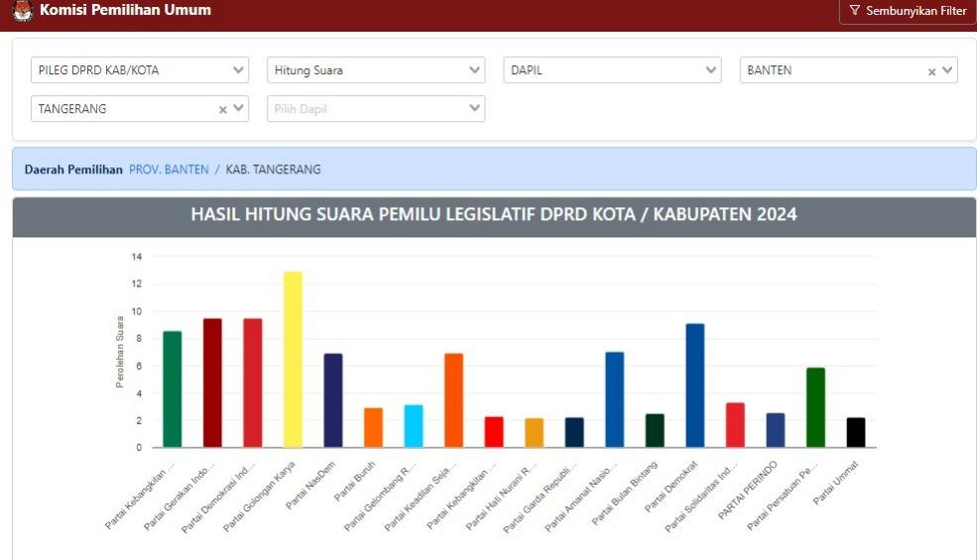Click the filter funnel icon

pos(855,11)
